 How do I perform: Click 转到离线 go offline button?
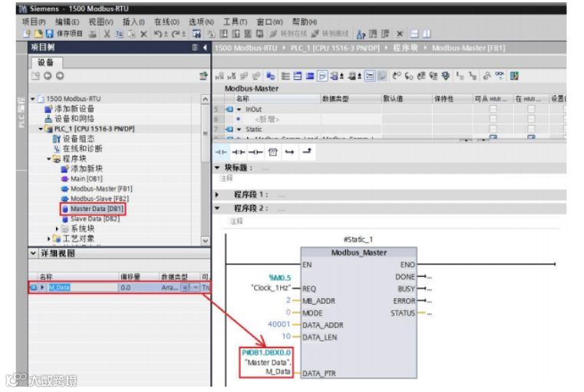click(x=330, y=34)
